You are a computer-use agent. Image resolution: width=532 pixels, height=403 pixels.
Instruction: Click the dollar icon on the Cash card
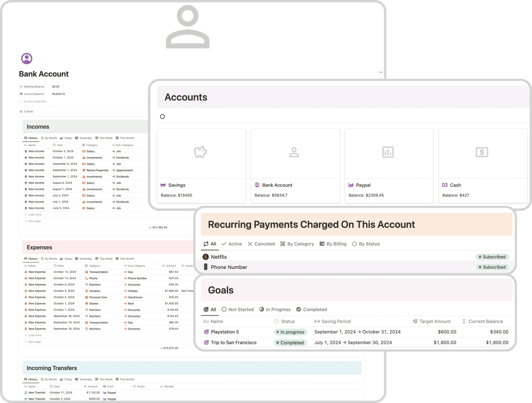click(482, 152)
